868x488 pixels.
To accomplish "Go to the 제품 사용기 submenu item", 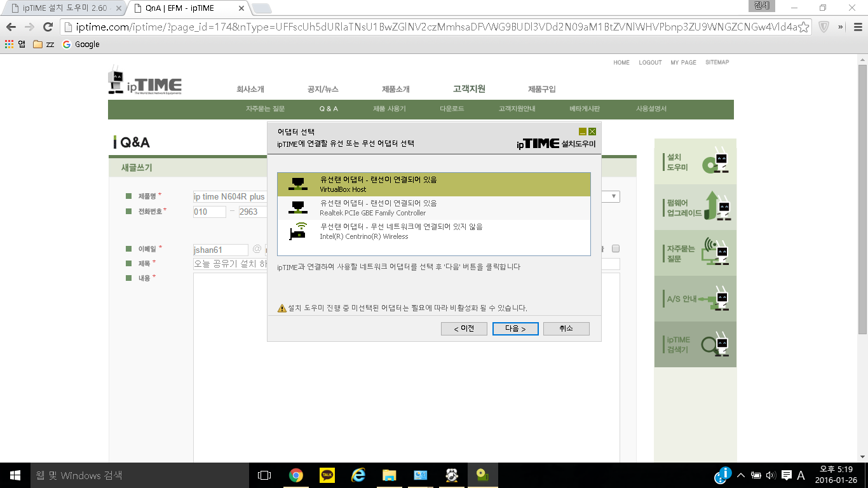I will pos(389,109).
